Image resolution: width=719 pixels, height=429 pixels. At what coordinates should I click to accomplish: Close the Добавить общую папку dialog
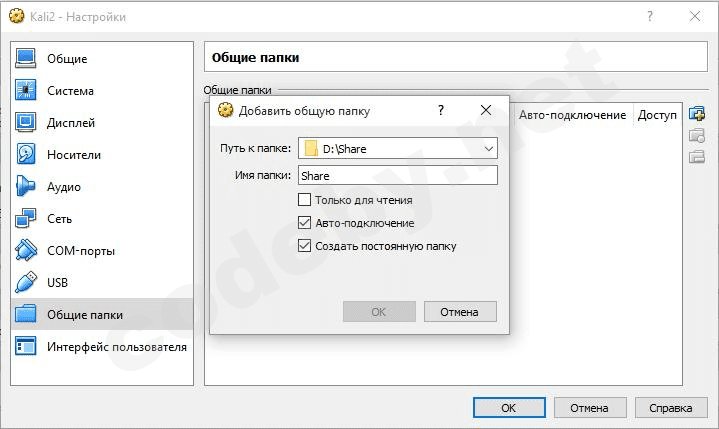[486, 110]
